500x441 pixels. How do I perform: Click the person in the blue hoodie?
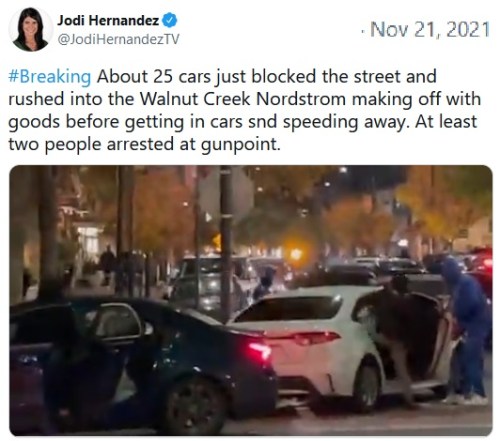tap(467, 330)
